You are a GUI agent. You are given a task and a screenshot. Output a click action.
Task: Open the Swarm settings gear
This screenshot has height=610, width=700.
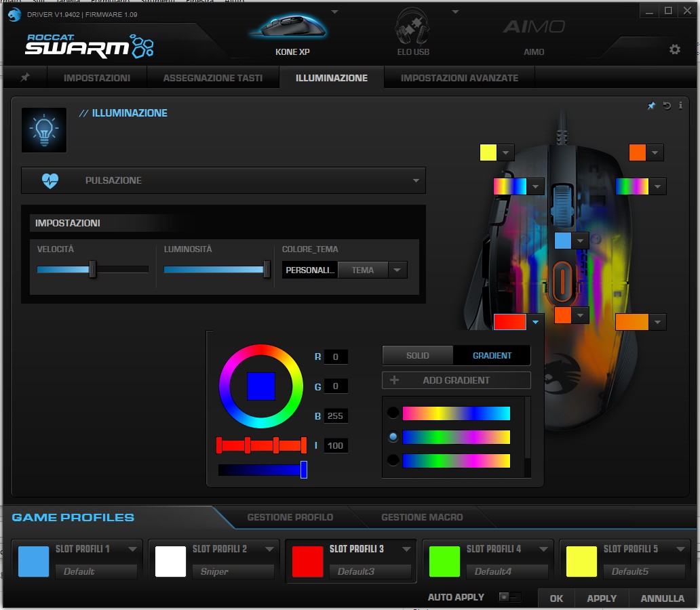674,49
